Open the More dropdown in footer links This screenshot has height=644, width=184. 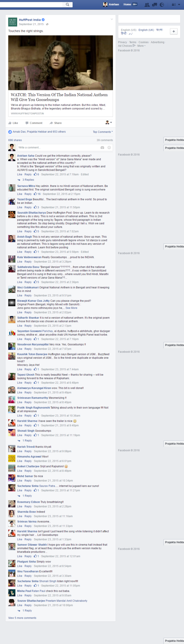click(x=141, y=46)
